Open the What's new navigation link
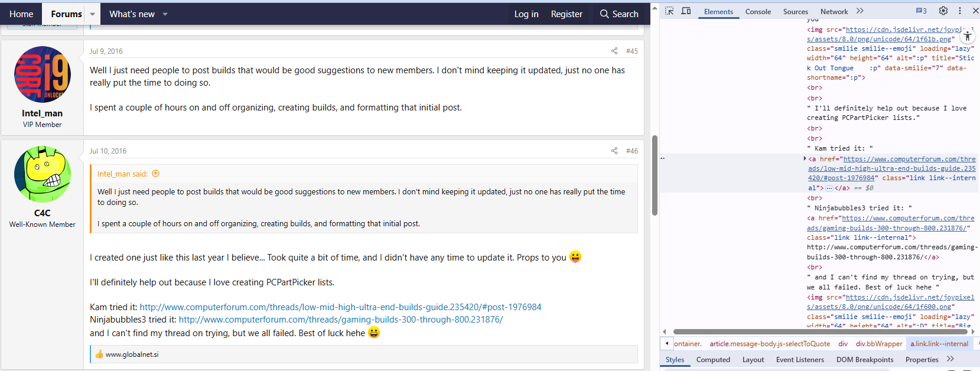Image resolution: width=980 pixels, height=371 pixels. [x=132, y=14]
